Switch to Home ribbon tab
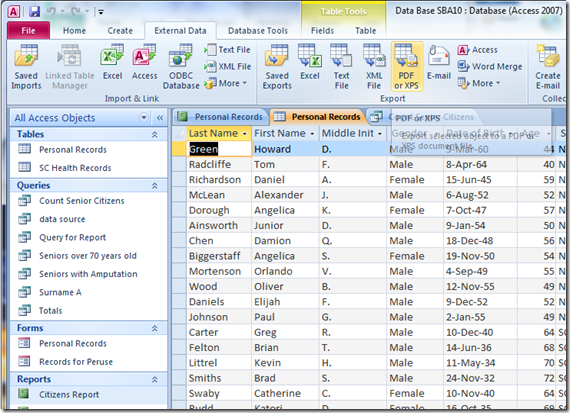 pos(74,31)
